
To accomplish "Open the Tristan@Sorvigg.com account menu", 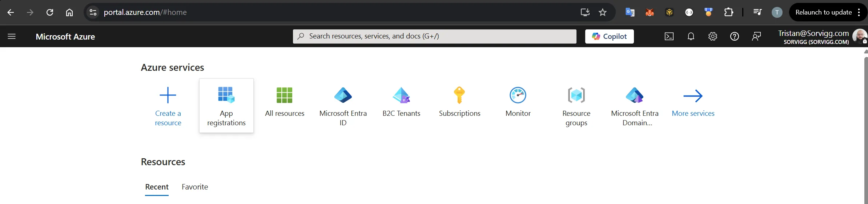I will [x=813, y=37].
